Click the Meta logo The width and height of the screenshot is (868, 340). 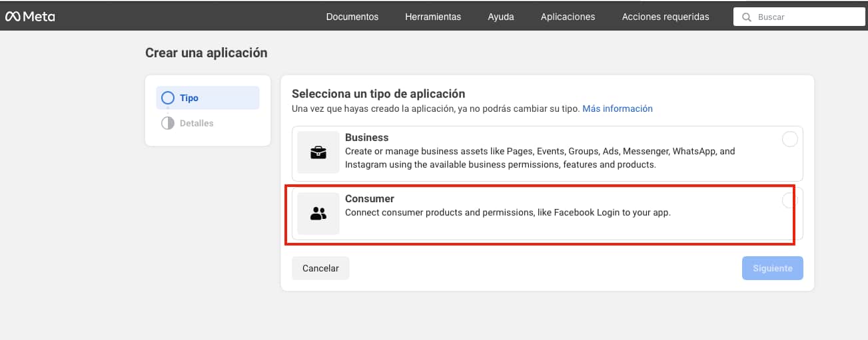(30, 17)
